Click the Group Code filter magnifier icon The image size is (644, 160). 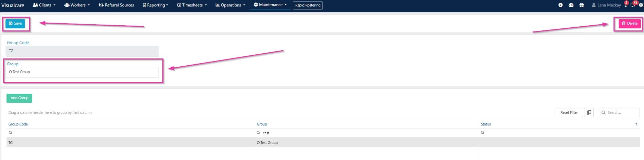(11, 133)
